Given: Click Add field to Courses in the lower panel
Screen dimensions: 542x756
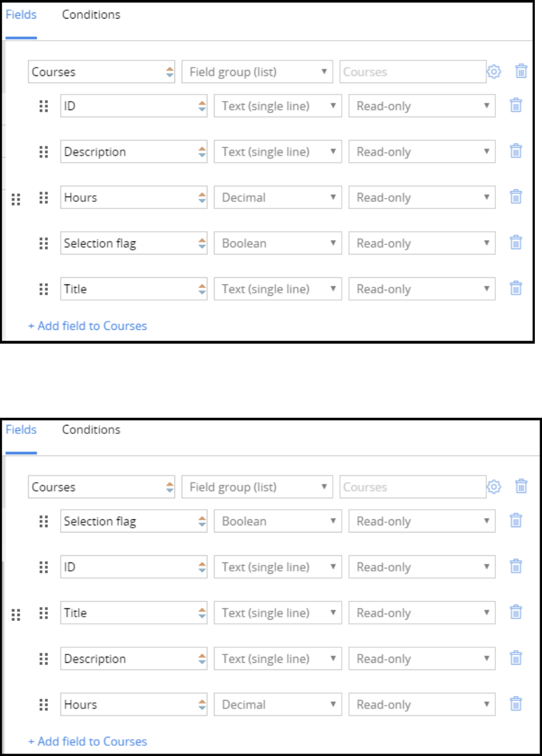Looking at the screenshot, I should 87,741.
